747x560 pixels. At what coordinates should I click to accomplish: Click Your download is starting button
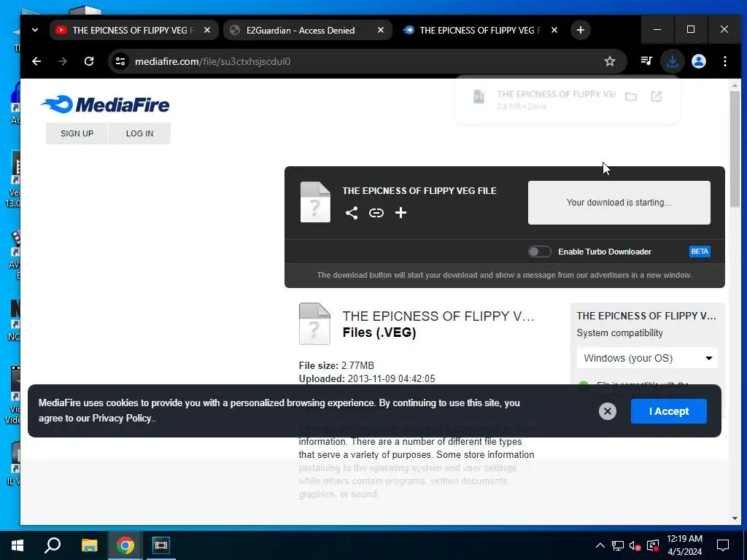pos(619,203)
